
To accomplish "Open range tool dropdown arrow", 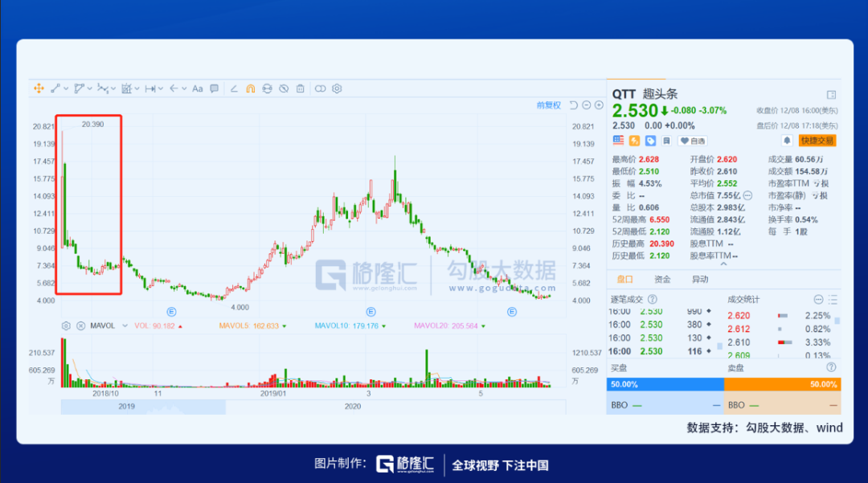I will pos(161,88).
